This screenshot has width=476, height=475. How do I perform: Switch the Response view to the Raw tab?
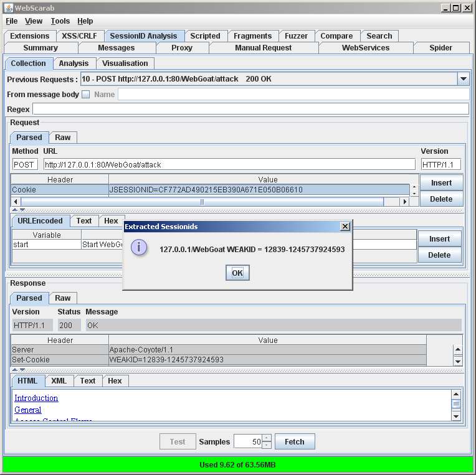tap(63, 298)
